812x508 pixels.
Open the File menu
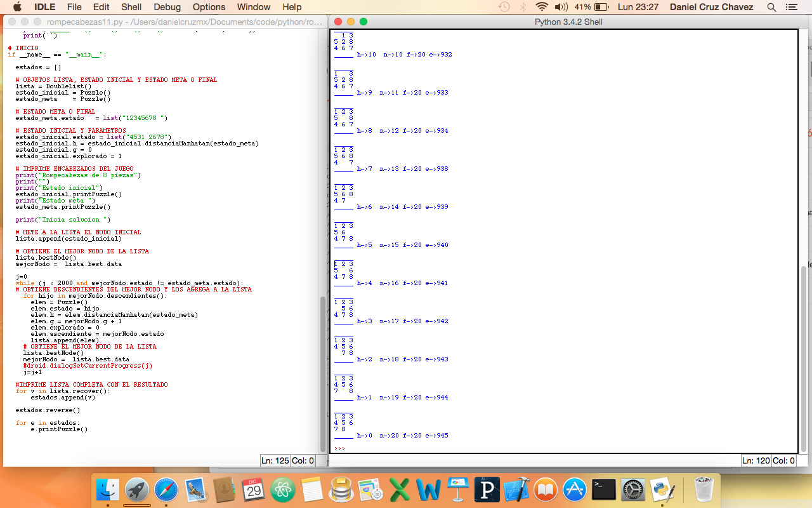tap(74, 7)
